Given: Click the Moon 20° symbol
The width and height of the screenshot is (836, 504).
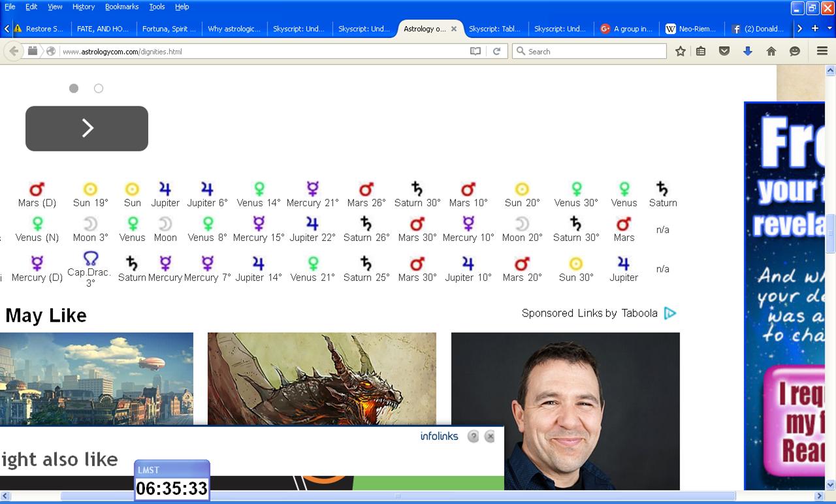Looking at the screenshot, I should tap(522, 224).
